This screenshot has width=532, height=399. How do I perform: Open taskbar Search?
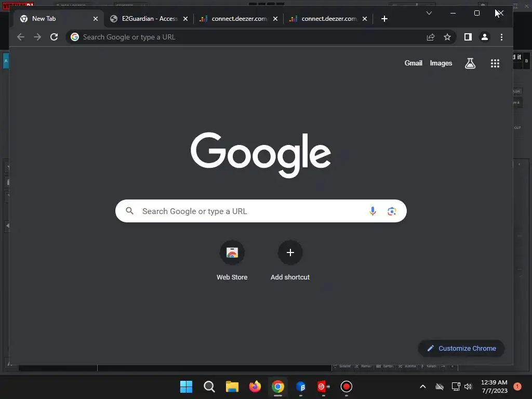(209, 387)
